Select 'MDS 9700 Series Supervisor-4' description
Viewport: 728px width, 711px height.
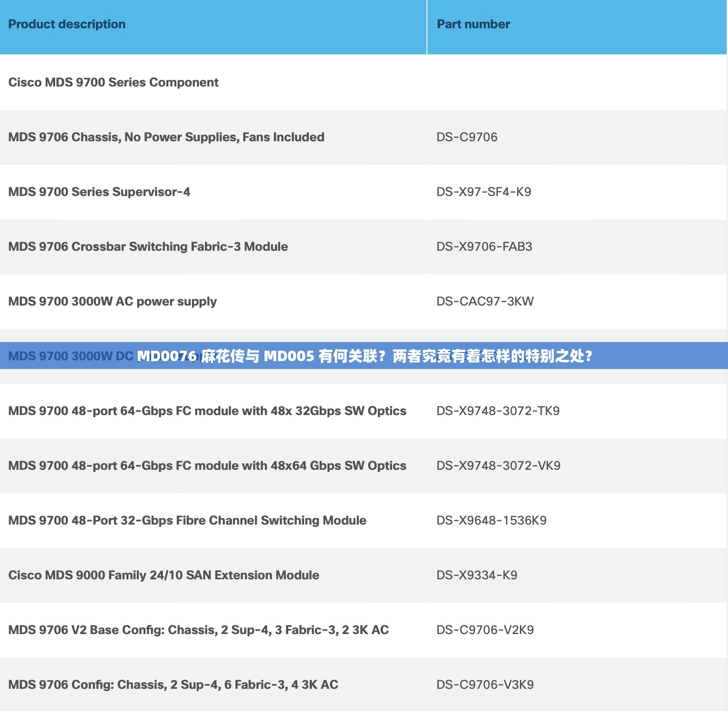coord(99,192)
